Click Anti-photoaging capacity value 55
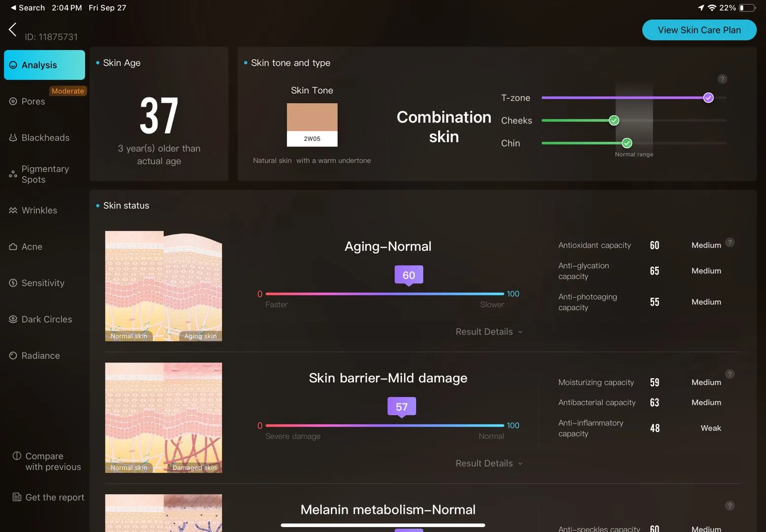The height and width of the screenshot is (532, 766). coord(655,302)
